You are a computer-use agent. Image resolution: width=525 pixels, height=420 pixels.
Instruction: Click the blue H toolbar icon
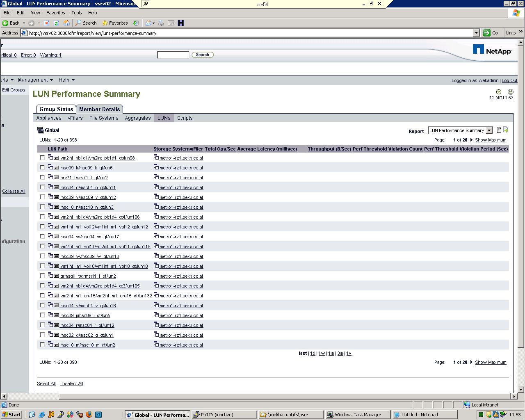181,23
